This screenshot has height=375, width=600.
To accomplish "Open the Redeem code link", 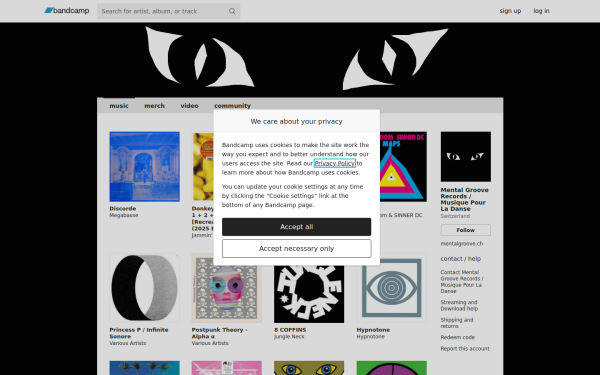I will (457, 338).
